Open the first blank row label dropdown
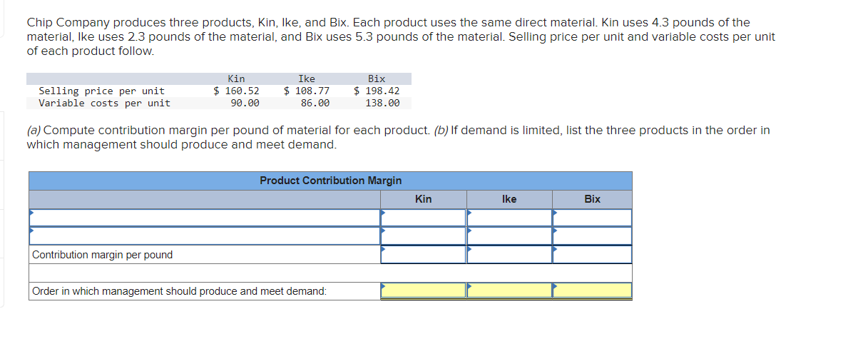This screenshot has width=868, height=344. [205, 218]
